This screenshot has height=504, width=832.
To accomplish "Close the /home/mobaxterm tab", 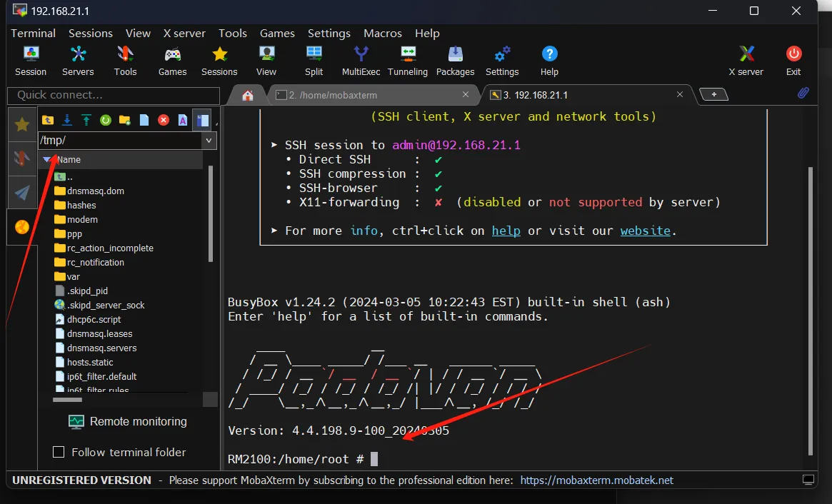I will 466,94.
